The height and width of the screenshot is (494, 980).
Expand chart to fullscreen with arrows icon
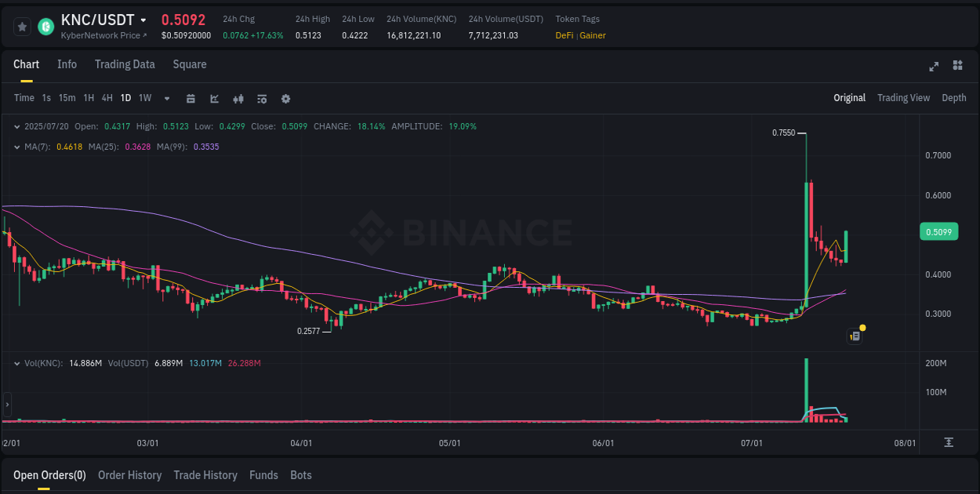[x=934, y=67]
